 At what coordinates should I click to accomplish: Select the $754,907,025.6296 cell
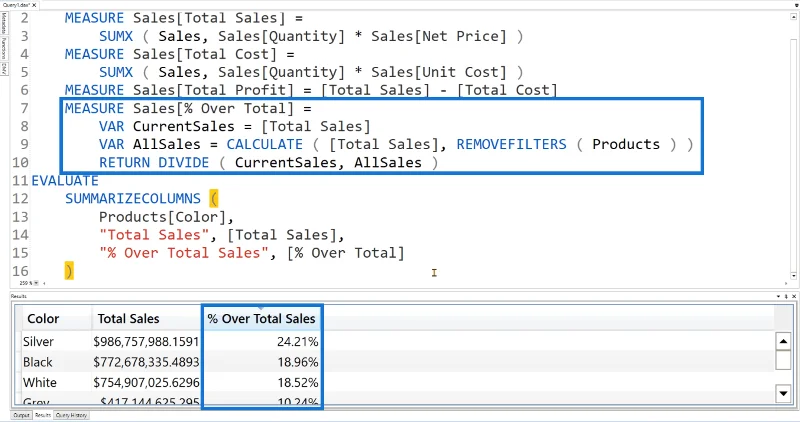146,382
